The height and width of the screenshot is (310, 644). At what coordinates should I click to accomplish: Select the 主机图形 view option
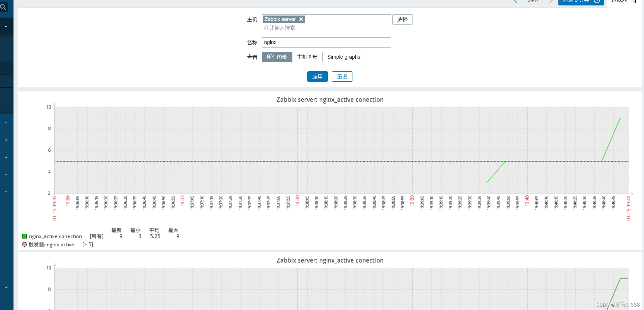pyautogui.click(x=307, y=57)
